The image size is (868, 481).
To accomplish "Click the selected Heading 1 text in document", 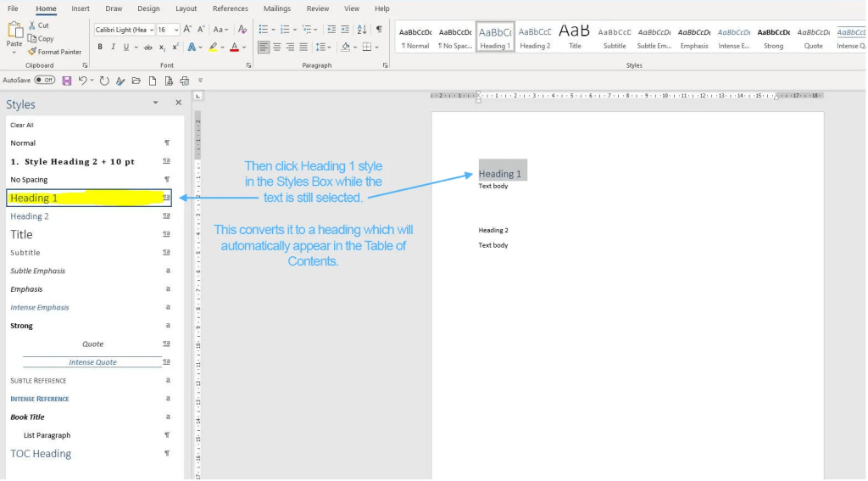I will [500, 173].
